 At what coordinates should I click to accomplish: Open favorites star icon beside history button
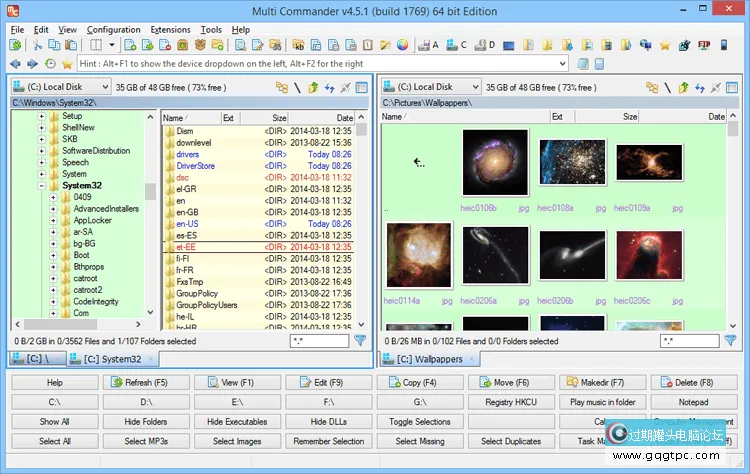pos(67,63)
